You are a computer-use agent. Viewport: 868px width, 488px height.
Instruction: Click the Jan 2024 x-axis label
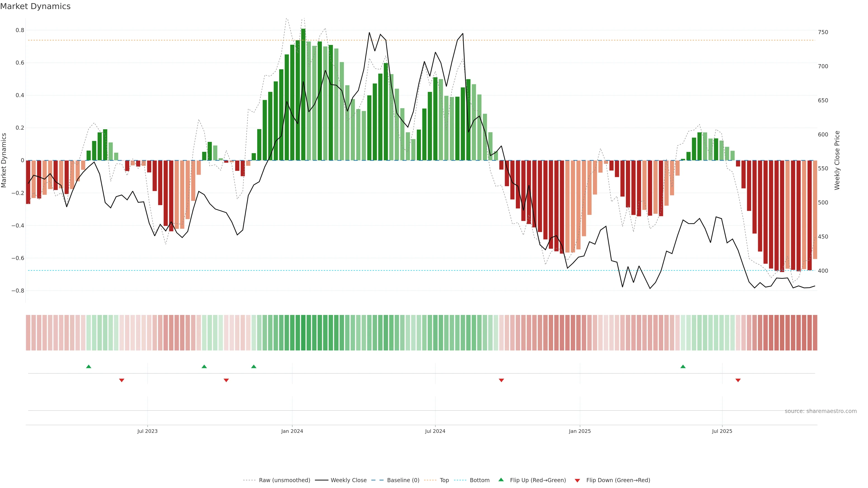point(292,431)
